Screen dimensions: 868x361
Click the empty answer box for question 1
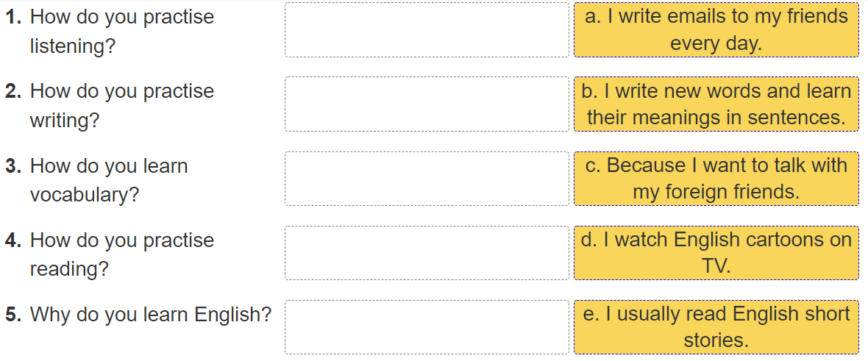[427, 30]
